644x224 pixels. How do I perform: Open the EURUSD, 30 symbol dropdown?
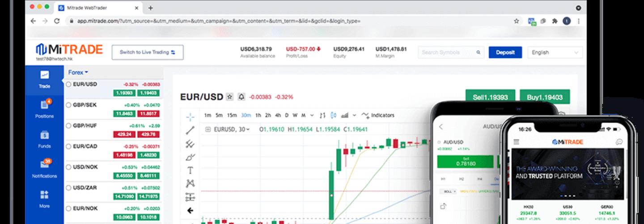(232, 129)
